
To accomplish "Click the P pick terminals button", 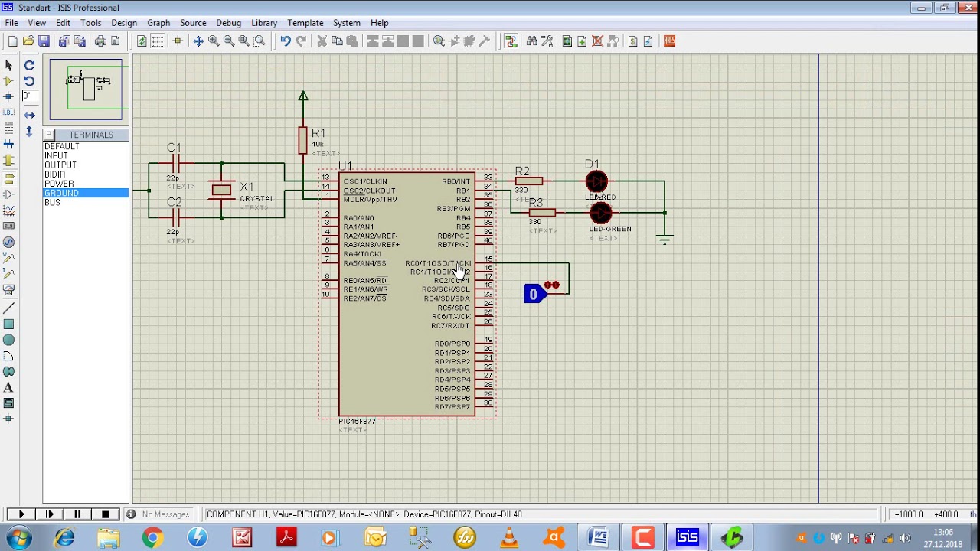I will (48, 135).
